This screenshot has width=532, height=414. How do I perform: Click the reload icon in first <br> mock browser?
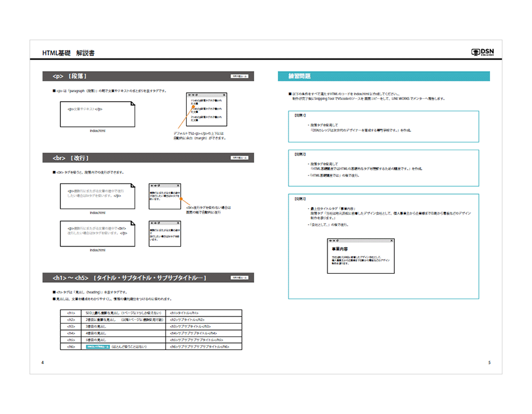[x=158, y=185]
